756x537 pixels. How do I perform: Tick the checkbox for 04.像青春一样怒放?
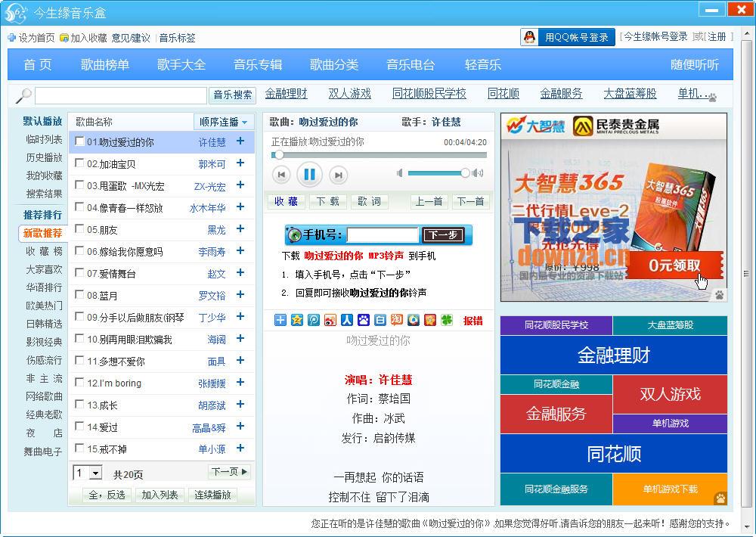[x=79, y=207]
